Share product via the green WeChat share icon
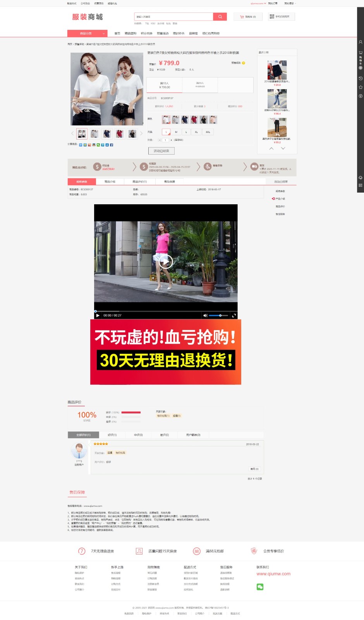This screenshot has width=364, height=620. [x=98, y=145]
